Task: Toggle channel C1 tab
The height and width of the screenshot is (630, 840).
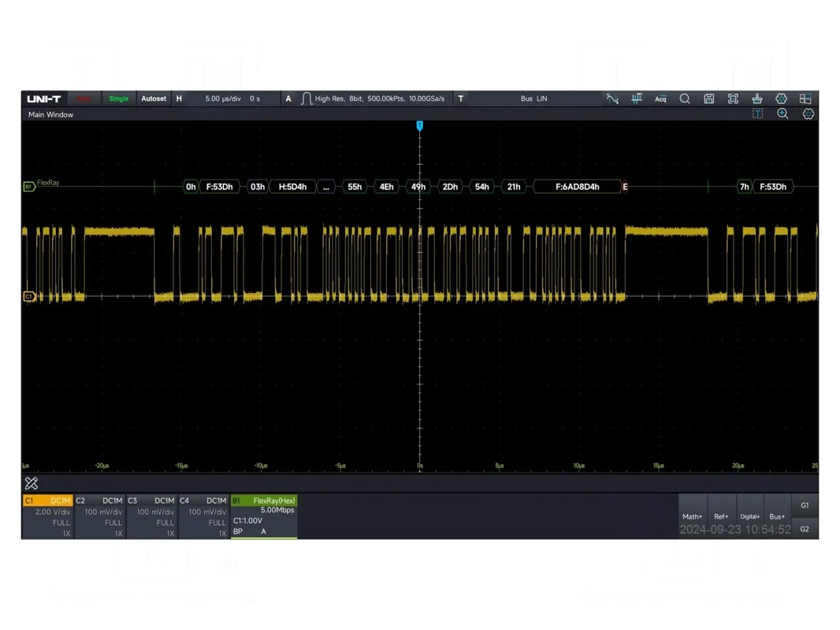Action: coord(48,501)
